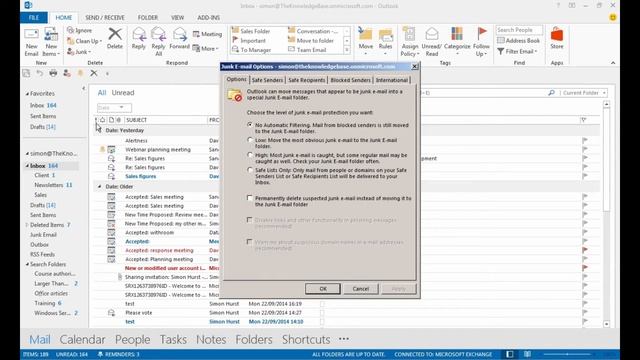
Task: Click OK in Junk E-mail Options
Action: click(x=322, y=289)
